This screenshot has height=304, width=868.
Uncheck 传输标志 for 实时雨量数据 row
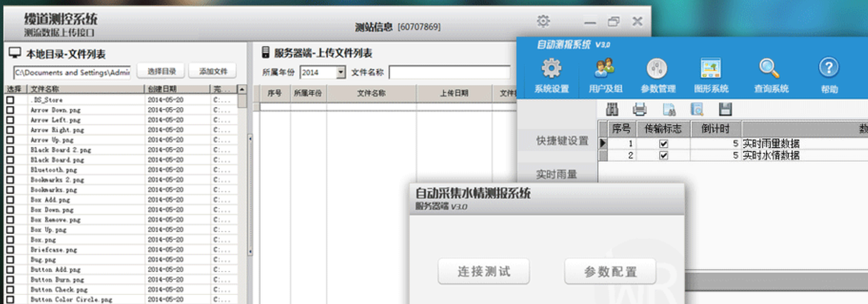click(663, 144)
